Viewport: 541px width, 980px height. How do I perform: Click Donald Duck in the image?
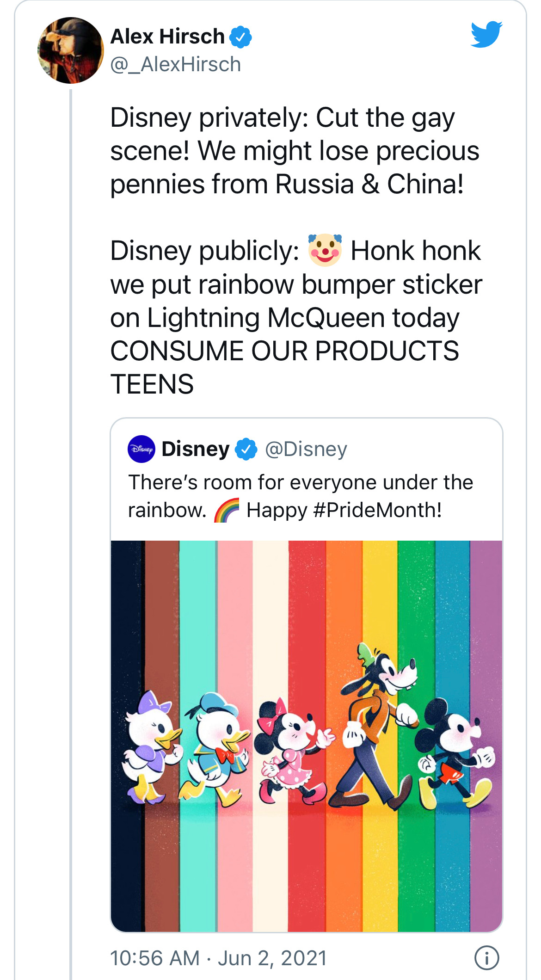[217, 745]
